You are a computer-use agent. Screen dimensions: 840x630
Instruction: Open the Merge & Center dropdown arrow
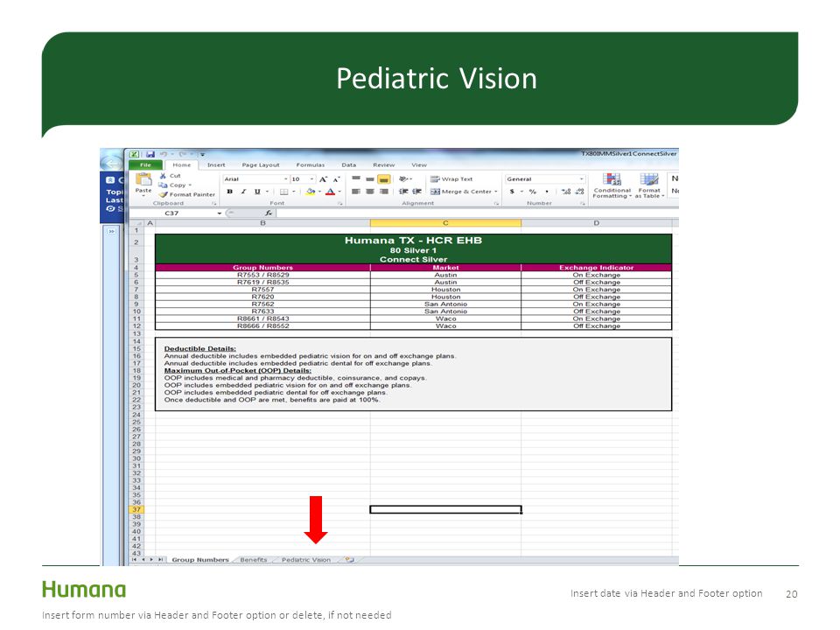click(x=495, y=192)
